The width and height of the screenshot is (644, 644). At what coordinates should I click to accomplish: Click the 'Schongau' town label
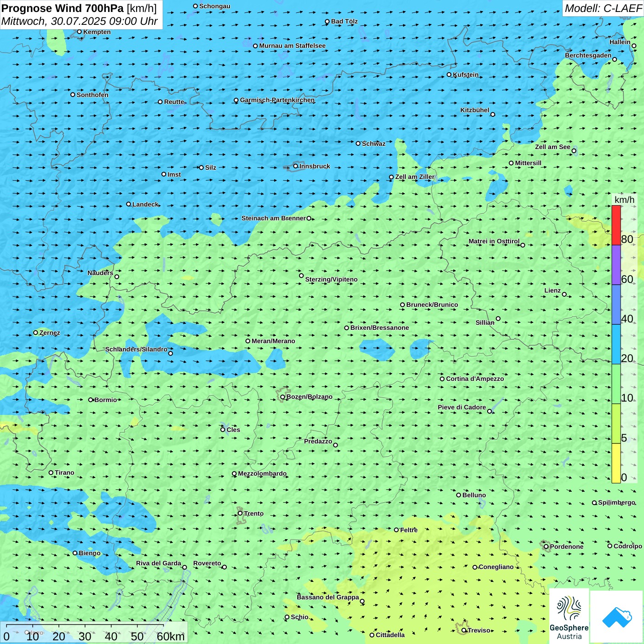(215, 6)
